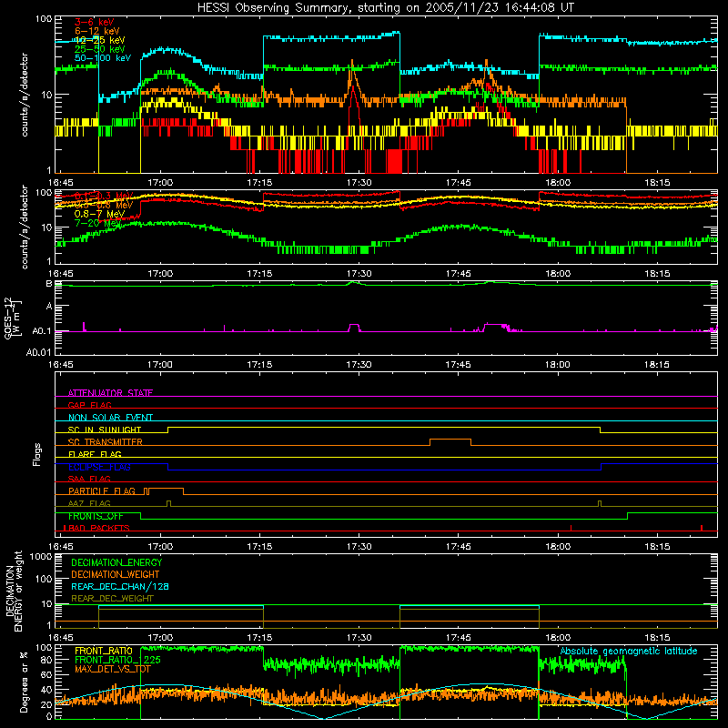The width and height of the screenshot is (728, 728).
Task: Click the vertical Flags axis title
Action: pos(37,454)
